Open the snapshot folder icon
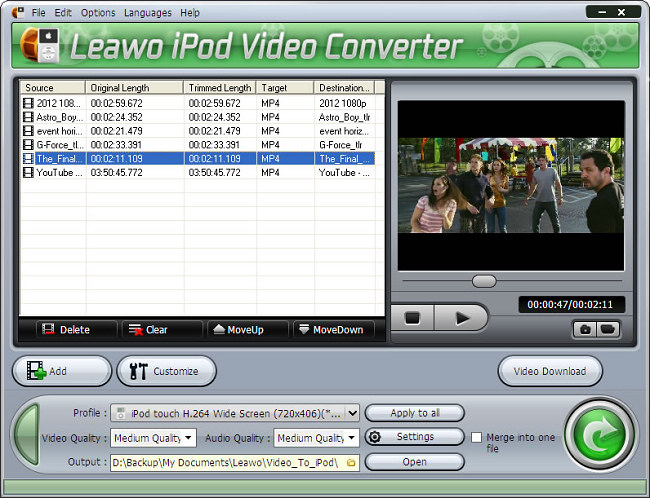Viewport: 650px width, 498px height. coord(608,330)
